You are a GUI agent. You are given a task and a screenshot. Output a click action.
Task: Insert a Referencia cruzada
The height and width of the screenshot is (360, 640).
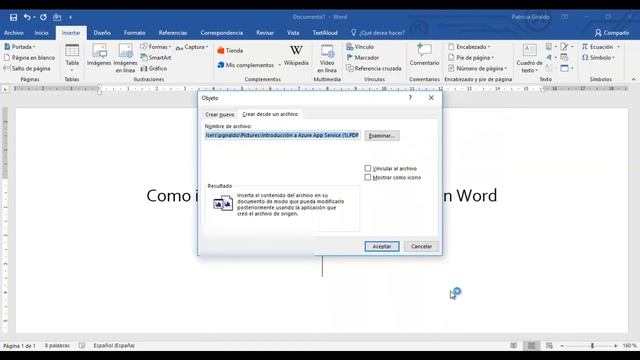click(374, 68)
